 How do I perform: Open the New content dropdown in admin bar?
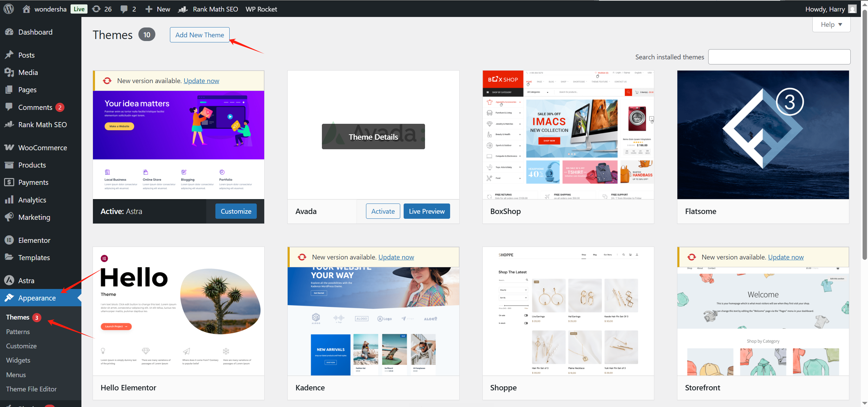pos(158,9)
